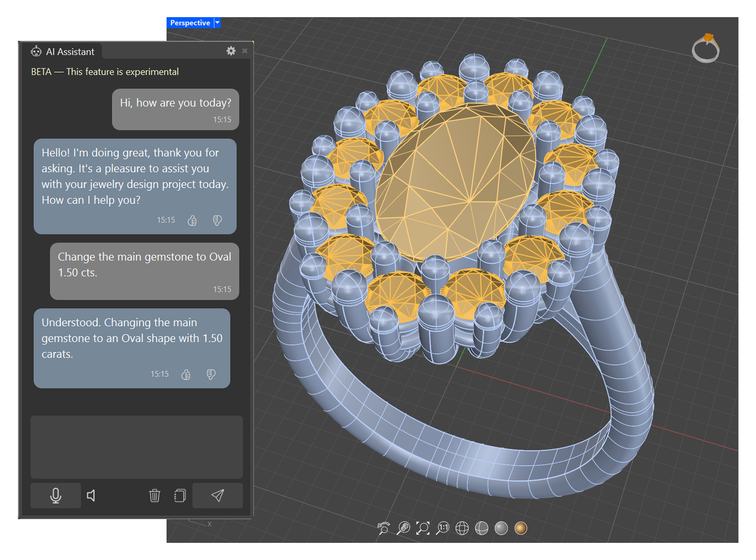756x560 pixels.
Task: Thumbs down the 'Hello! I'm doing great' reply
Action: tap(217, 220)
